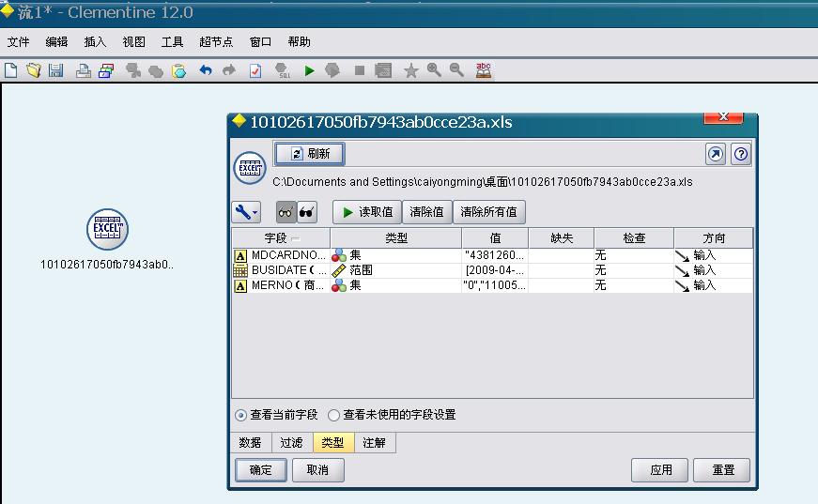818x504 pixels.
Task: Switch to the 数据 tab
Action: 251,443
